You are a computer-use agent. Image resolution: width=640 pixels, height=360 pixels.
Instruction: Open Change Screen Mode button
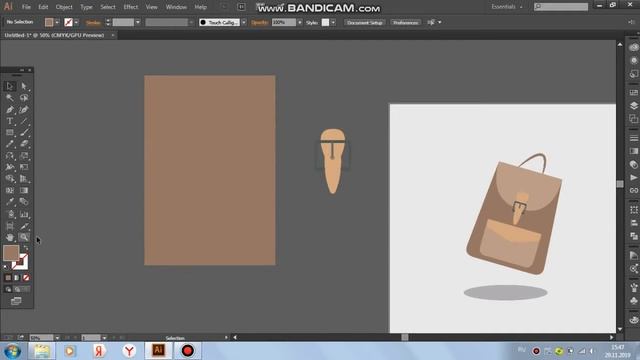tap(16, 301)
